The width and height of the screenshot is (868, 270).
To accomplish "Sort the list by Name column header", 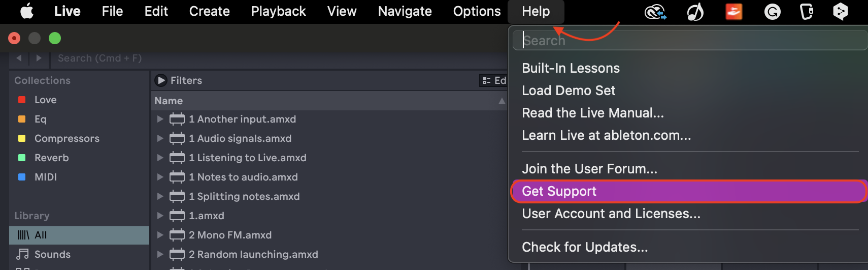I will point(169,101).
